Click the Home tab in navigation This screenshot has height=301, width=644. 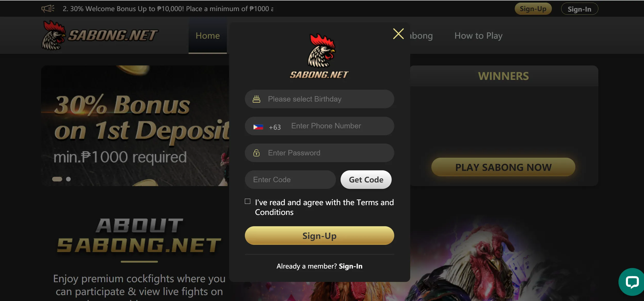click(207, 35)
